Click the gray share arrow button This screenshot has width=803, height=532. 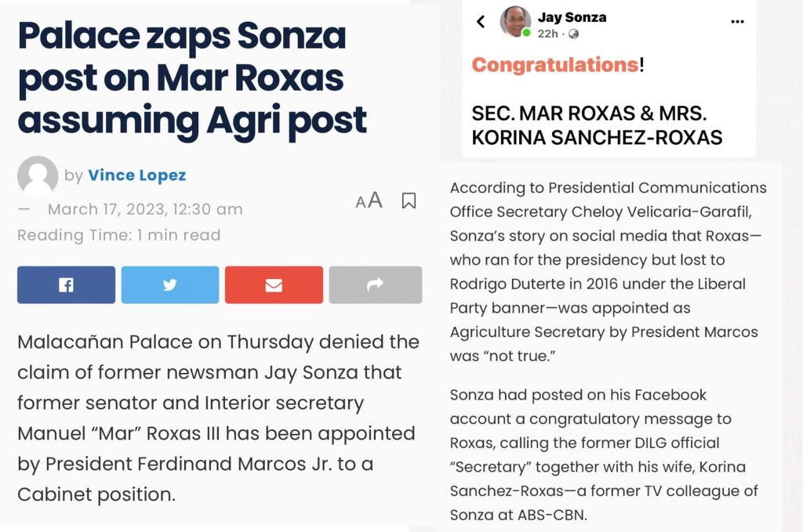click(x=375, y=285)
